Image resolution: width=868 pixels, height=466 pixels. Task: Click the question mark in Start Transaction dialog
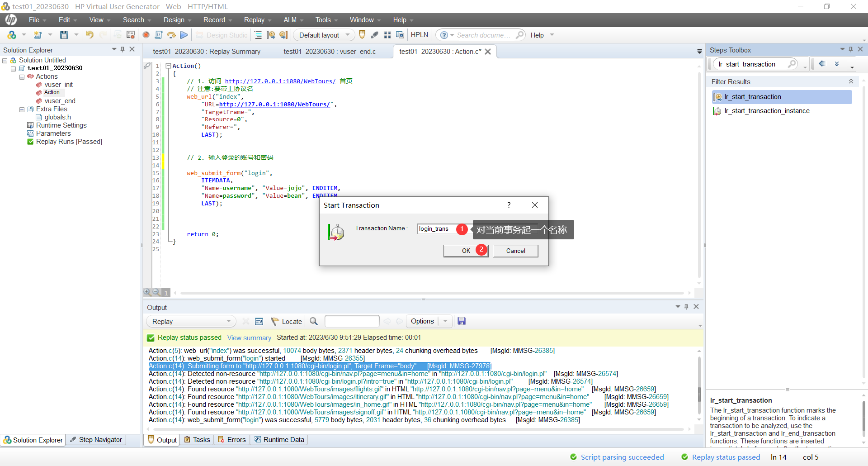coord(509,205)
